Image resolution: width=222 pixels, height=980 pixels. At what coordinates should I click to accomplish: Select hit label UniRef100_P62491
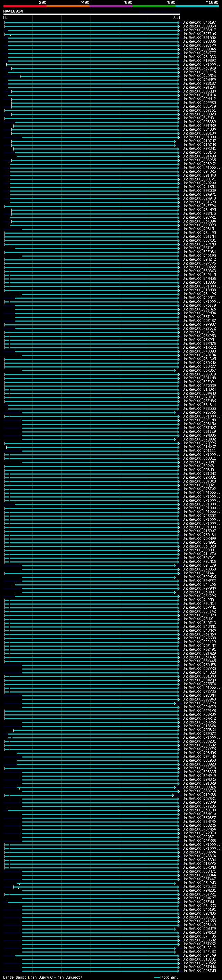(199, 650)
